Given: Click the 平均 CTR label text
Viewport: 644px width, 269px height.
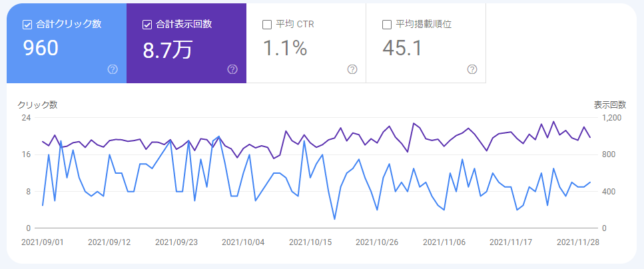Looking at the screenshot, I should (295, 24).
